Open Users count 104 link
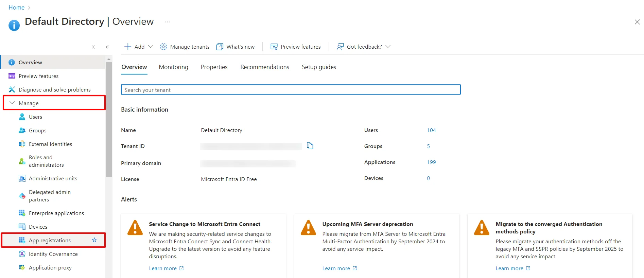 click(x=431, y=130)
